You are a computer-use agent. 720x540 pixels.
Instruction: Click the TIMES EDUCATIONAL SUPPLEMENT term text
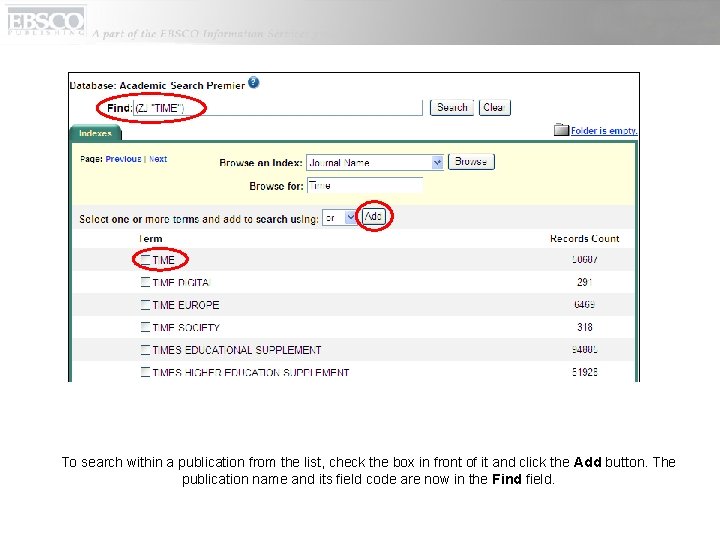[237, 350]
